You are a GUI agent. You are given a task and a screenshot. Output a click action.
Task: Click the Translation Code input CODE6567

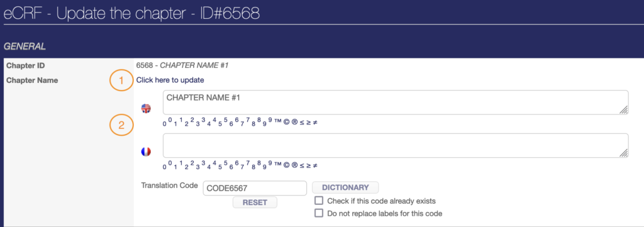255,188
